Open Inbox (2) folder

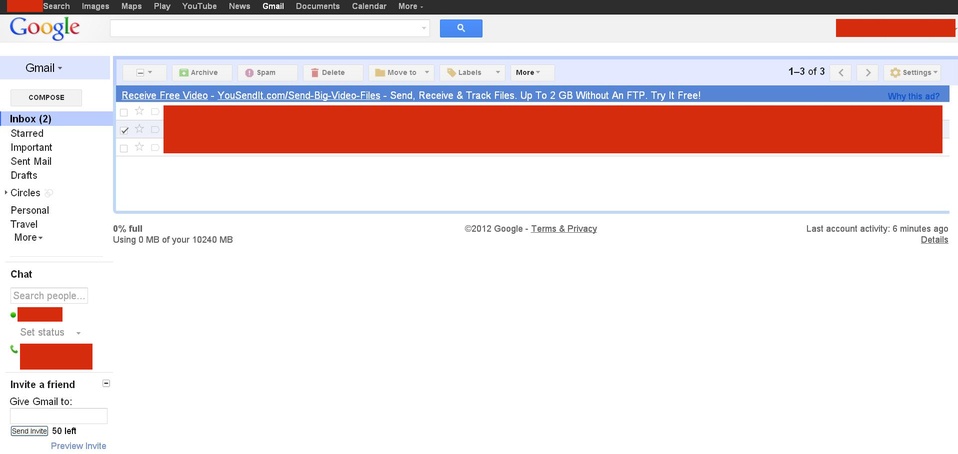click(x=31, y=119)
